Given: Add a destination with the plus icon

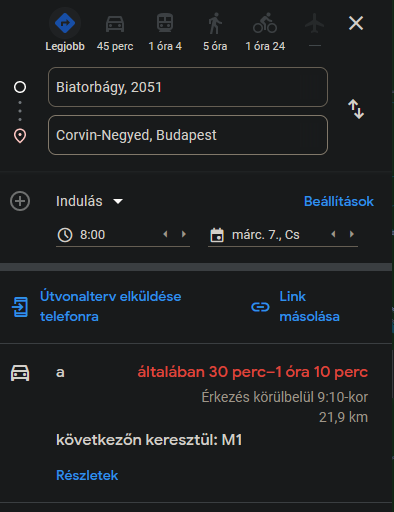Looking at the screenshot, I should (x=20, y=201).
